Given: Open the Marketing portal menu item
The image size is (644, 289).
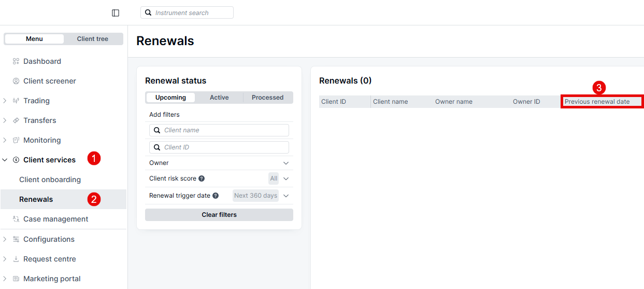Looking at the screenshot, I should click(52, 279).
